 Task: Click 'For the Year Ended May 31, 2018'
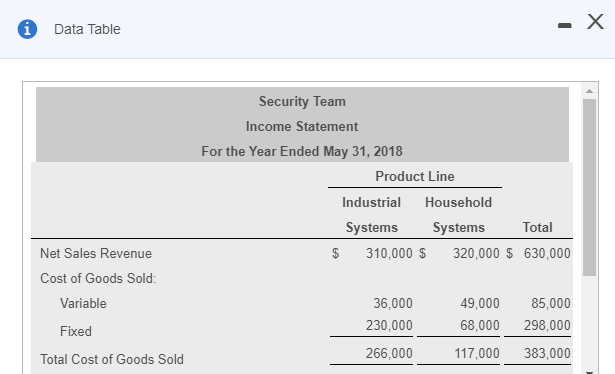[x=302, y=151]
